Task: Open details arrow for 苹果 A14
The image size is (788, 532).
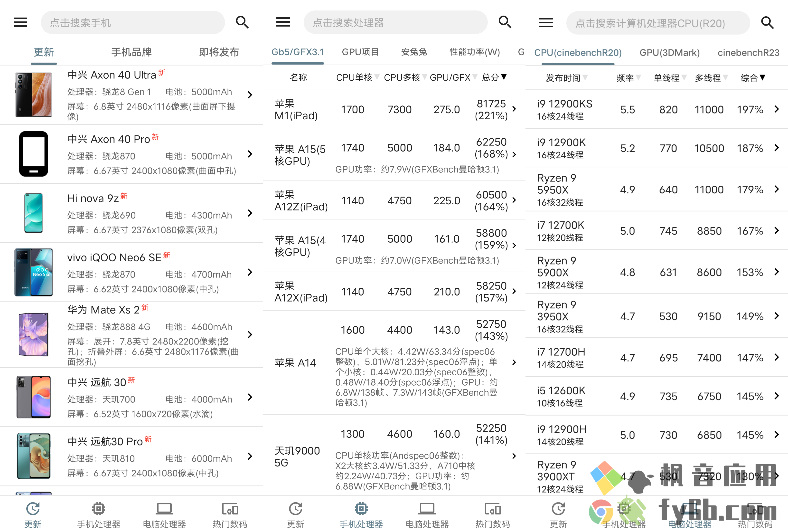Action: click(514, 362)
